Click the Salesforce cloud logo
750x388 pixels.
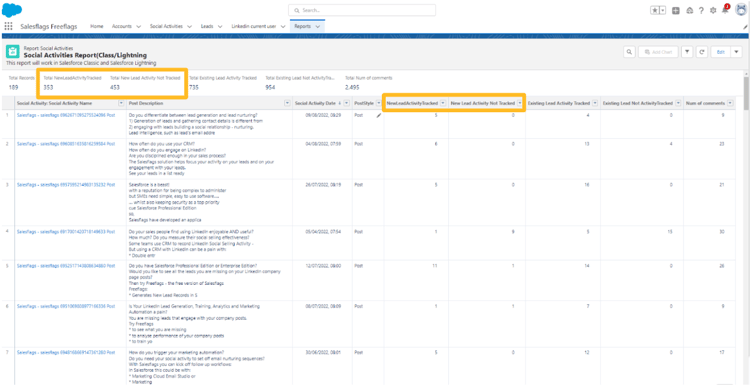(12, 10)
